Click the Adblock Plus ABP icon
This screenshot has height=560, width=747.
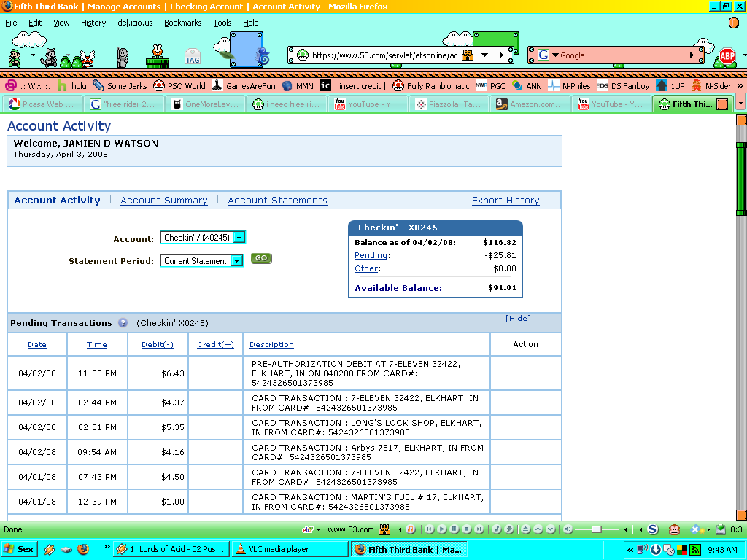pyautogui.click(x=727, y=55)
